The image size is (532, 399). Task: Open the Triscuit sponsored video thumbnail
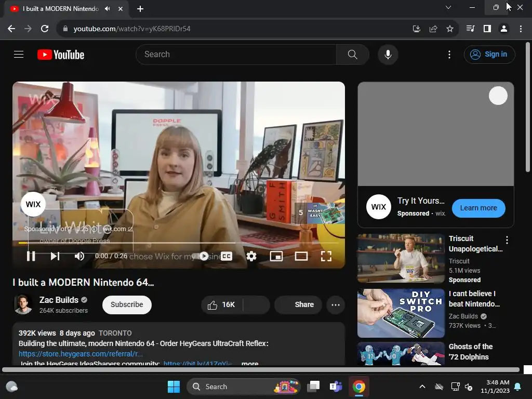click(401, 258)
